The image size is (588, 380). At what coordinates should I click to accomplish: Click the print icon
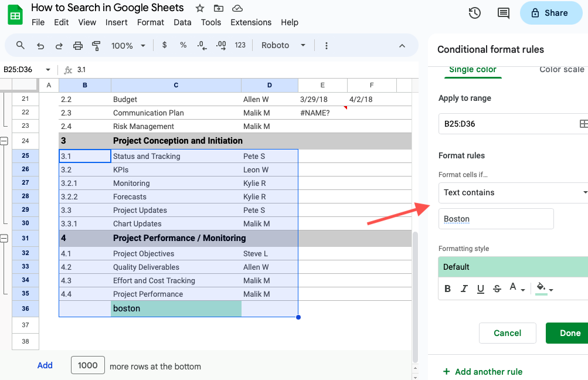tap(77, 45)
